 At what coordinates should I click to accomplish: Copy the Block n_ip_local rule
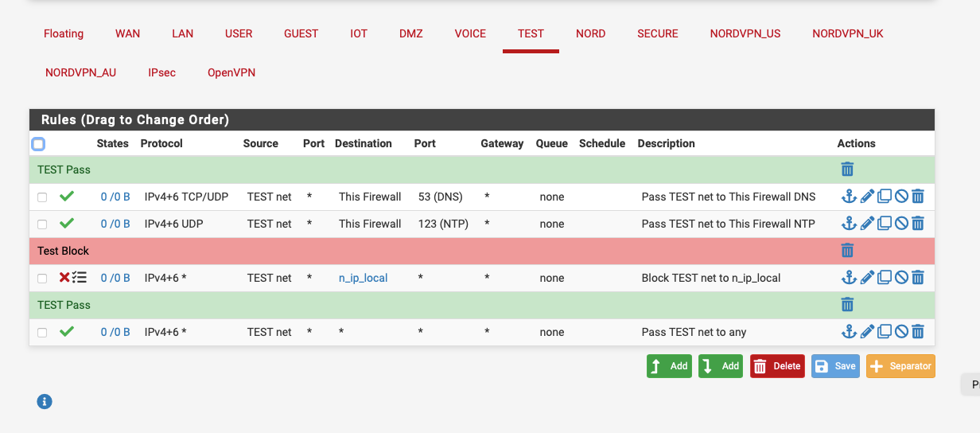point(884,278)
